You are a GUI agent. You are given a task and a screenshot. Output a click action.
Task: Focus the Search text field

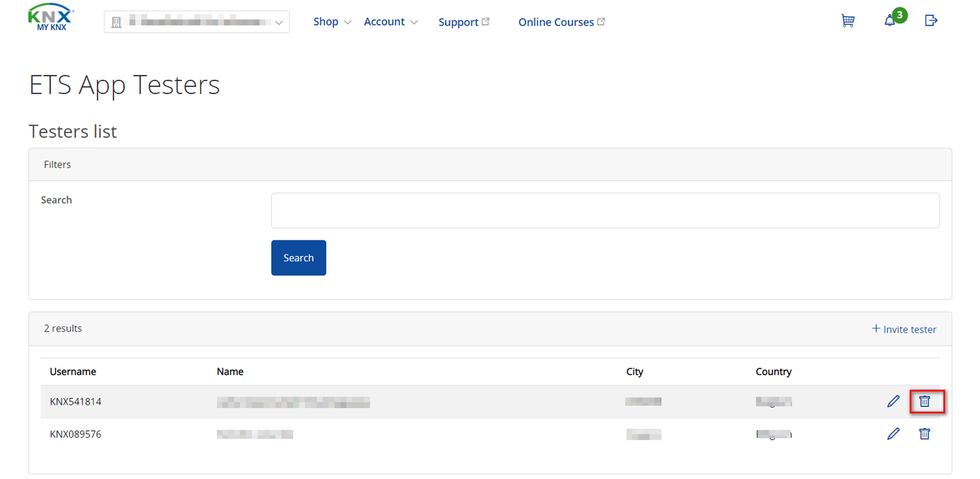(x=605, y=210)
